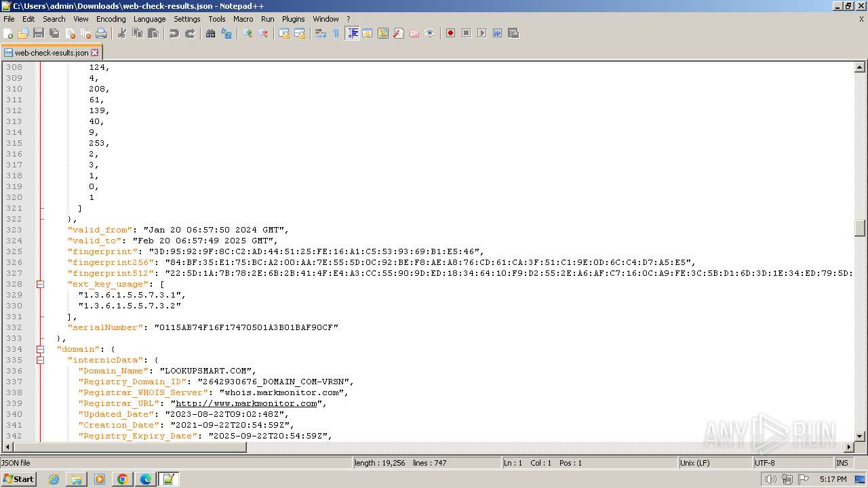Click the Paste clipboard icon
The height and width of the screenshot is (488, 868).
pos(153,33)
